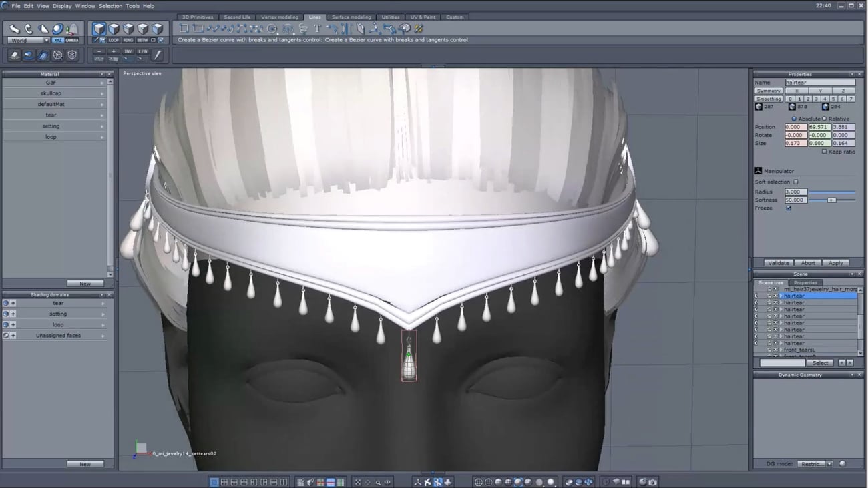The width and height of the screenshot is (868, 488).
Task: Adjust the Radius slider
Action: (832, 192)
